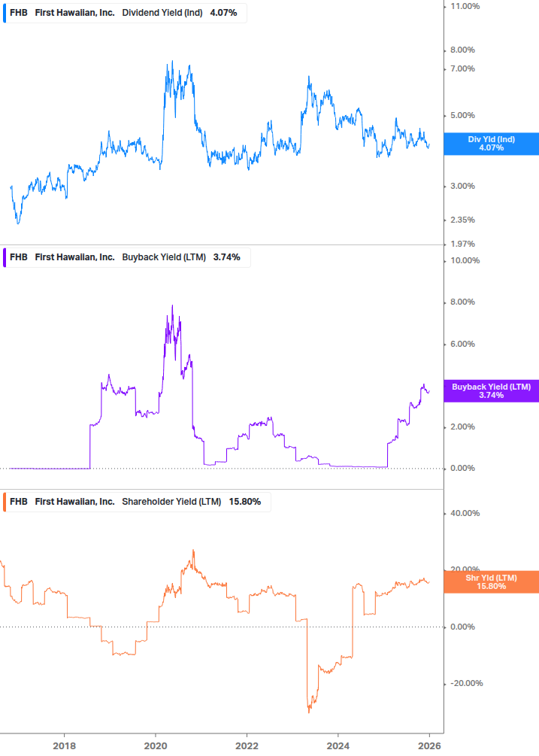Click the 2026 label on the time axis
The width and height of the screenshot is (539, 756).
click(429, 746)
